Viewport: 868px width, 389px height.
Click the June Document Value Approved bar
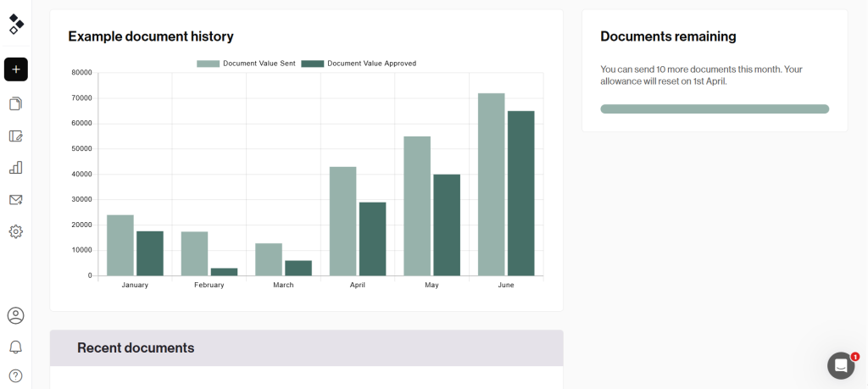point(520,193)
